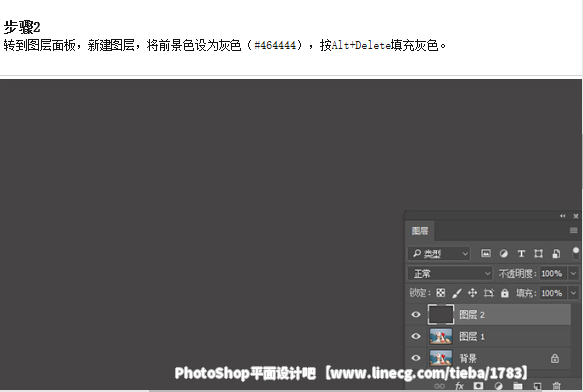
Task: Open the 类型 filter dropdown
Action: click(439, 254)
